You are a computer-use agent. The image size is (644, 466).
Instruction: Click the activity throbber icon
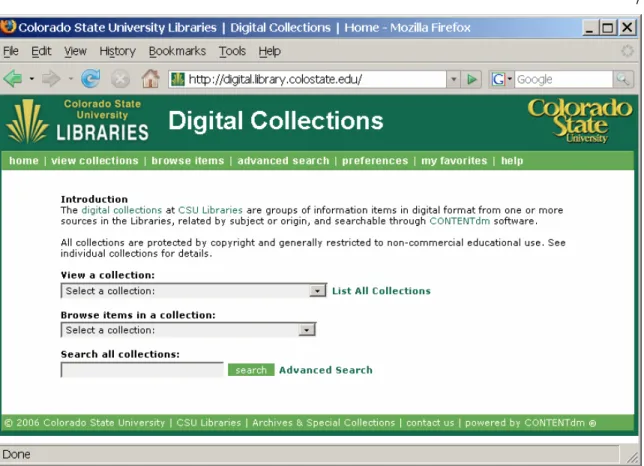point(627,51)
